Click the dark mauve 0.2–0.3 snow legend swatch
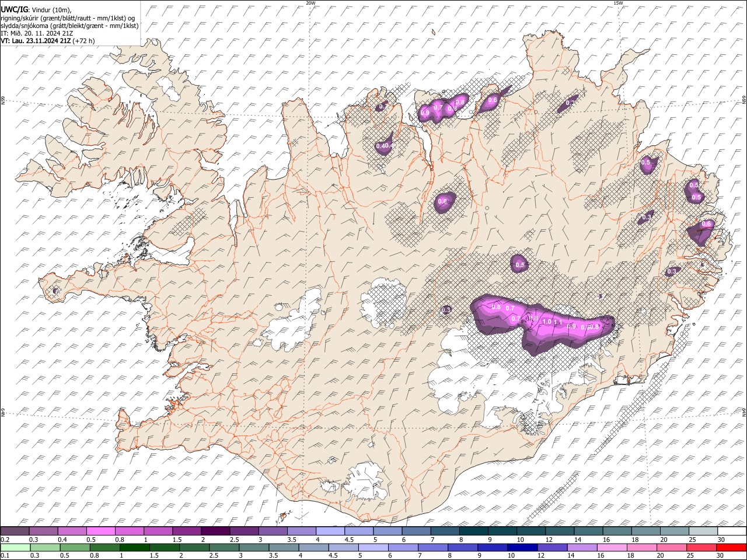The width and height of the screenshot is (747, 560). (15, 531)
